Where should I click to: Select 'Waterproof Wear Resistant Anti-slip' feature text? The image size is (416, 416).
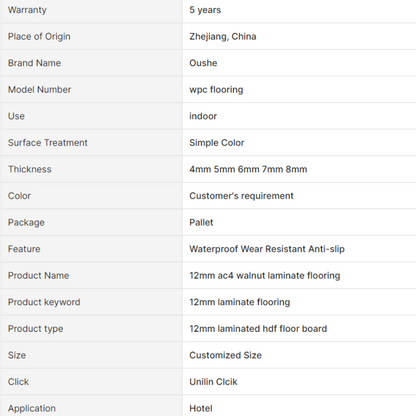click(267, 249)
